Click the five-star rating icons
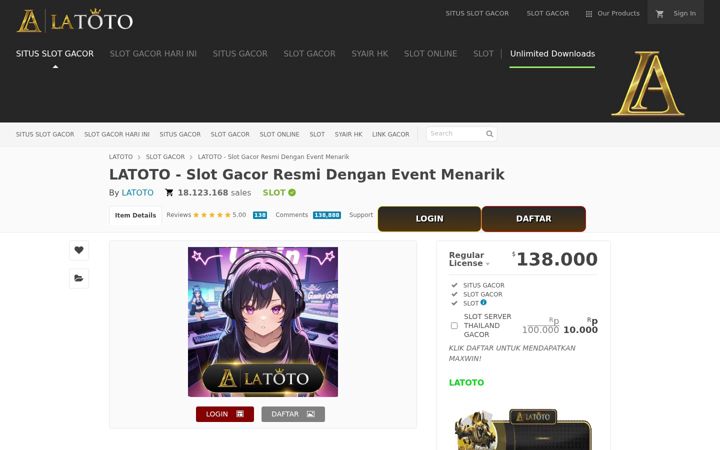 [212, 215]
